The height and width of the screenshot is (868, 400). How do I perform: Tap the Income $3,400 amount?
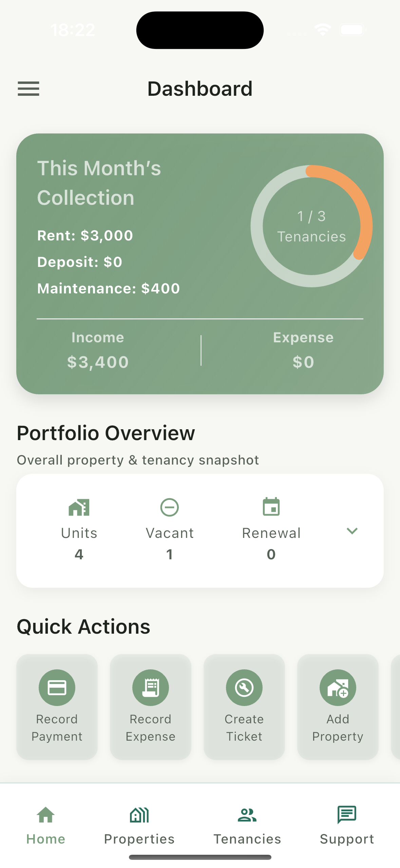98,362
